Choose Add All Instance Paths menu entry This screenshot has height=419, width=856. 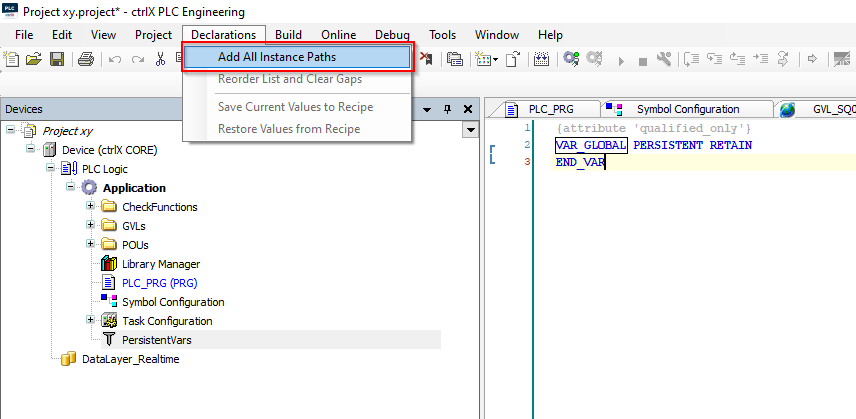tap(297, 57)
